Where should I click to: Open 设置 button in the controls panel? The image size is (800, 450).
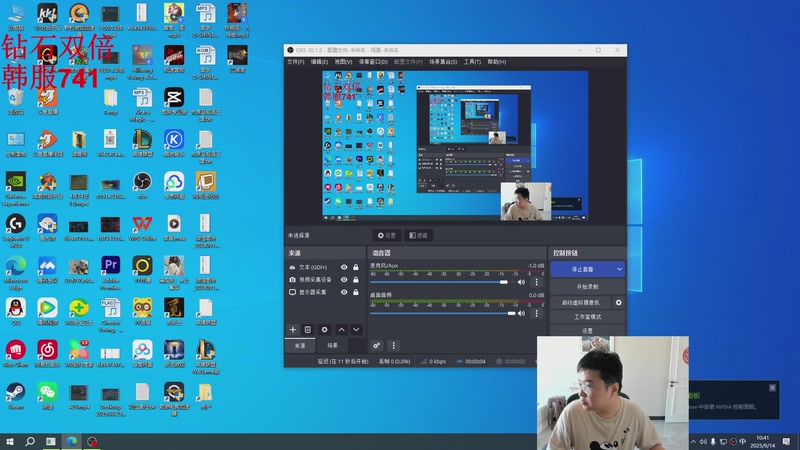588,331
